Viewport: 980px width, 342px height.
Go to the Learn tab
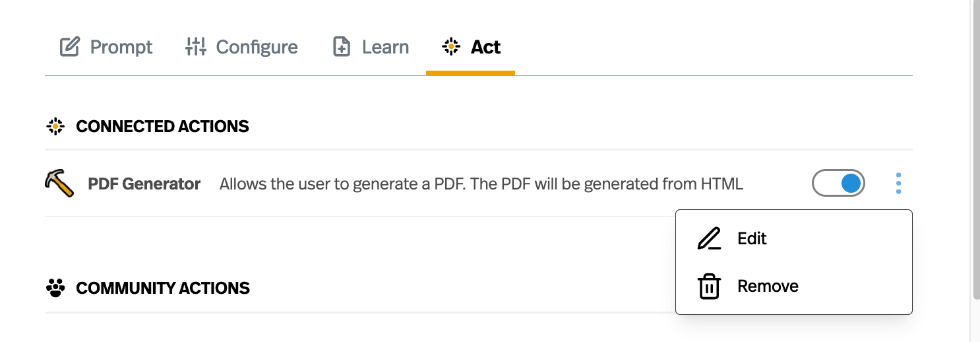(385, 47)
